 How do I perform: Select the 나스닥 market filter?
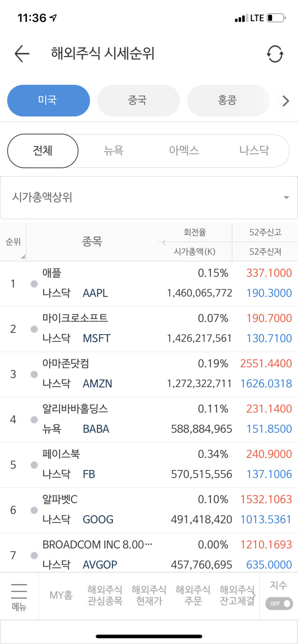coord(254,151)
